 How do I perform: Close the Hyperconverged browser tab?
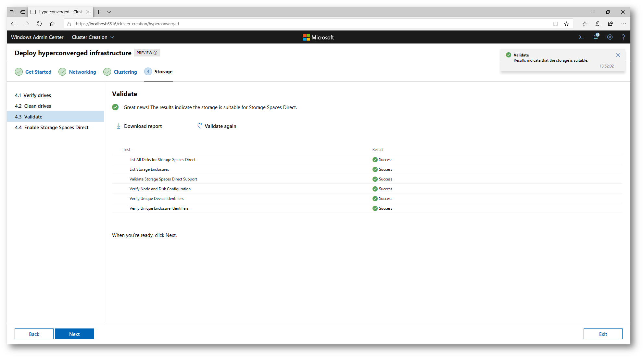[88, 12]
